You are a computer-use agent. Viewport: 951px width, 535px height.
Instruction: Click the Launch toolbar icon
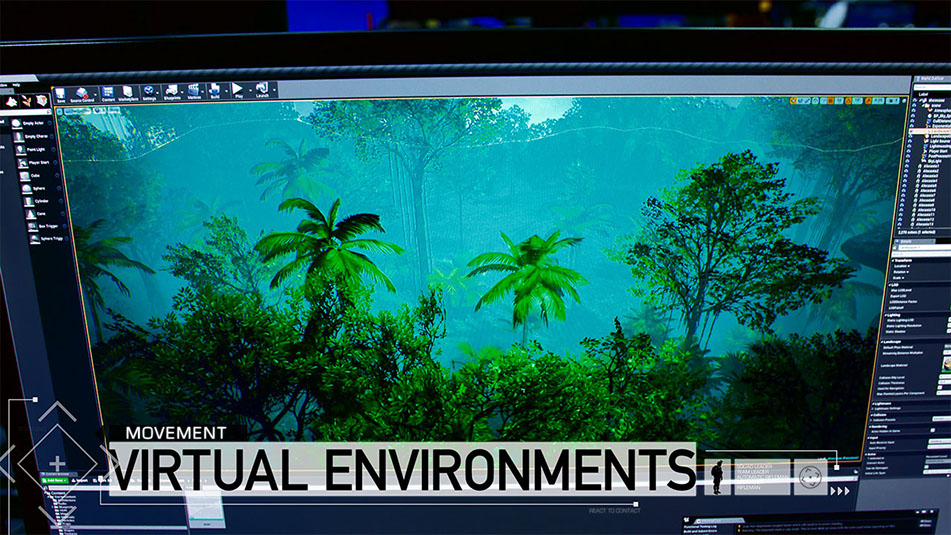[x=261, y=90]
